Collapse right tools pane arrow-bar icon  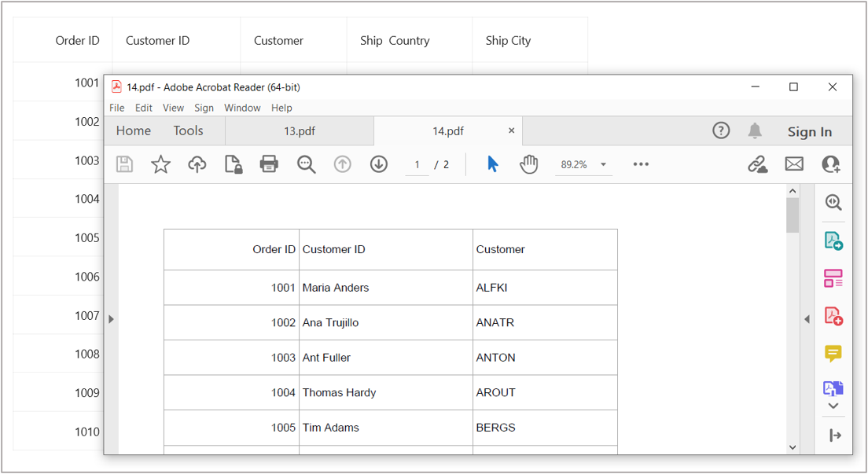(x=835, y=435)
